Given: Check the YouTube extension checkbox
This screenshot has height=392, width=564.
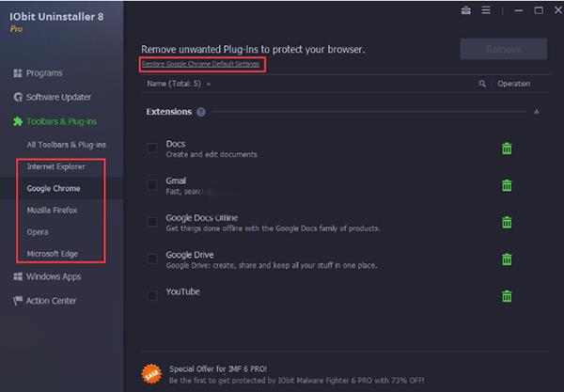Looking at the screenshot, I should pos(152,296).
